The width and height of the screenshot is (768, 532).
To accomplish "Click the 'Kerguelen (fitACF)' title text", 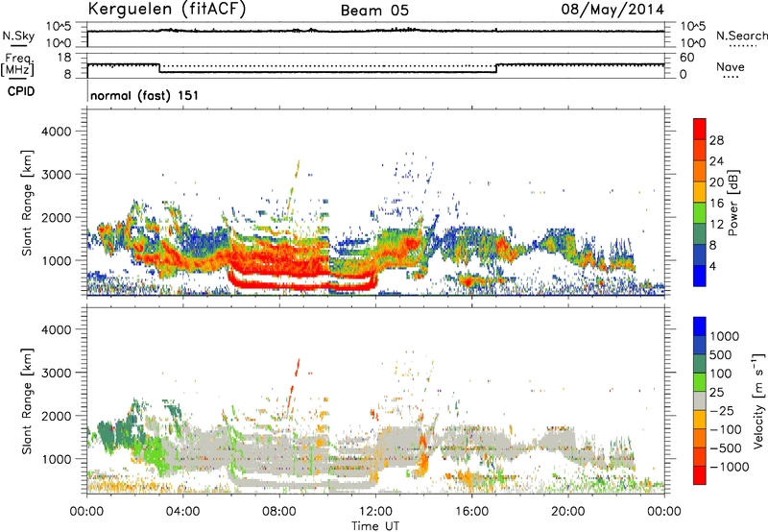I will [x=166, y=9].
